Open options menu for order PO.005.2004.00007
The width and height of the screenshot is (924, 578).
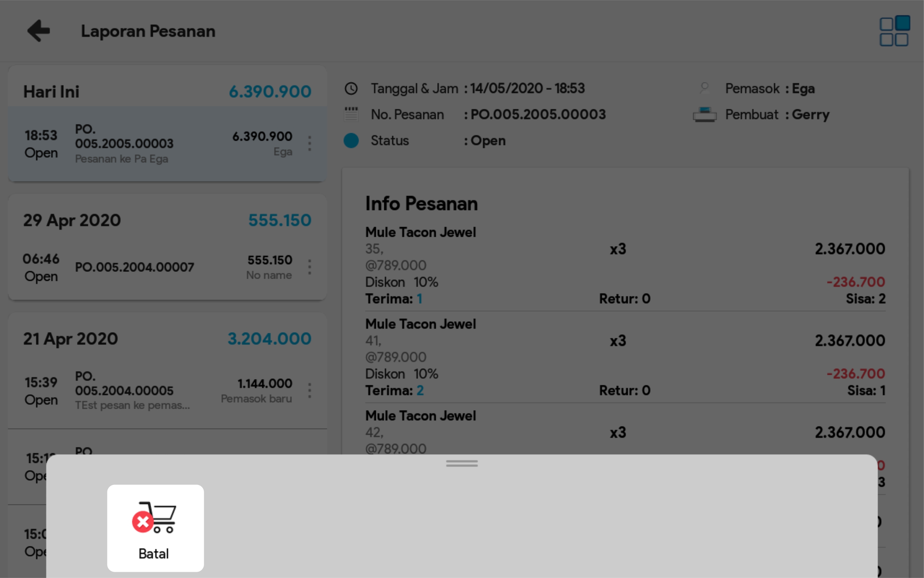coord(309,267)
